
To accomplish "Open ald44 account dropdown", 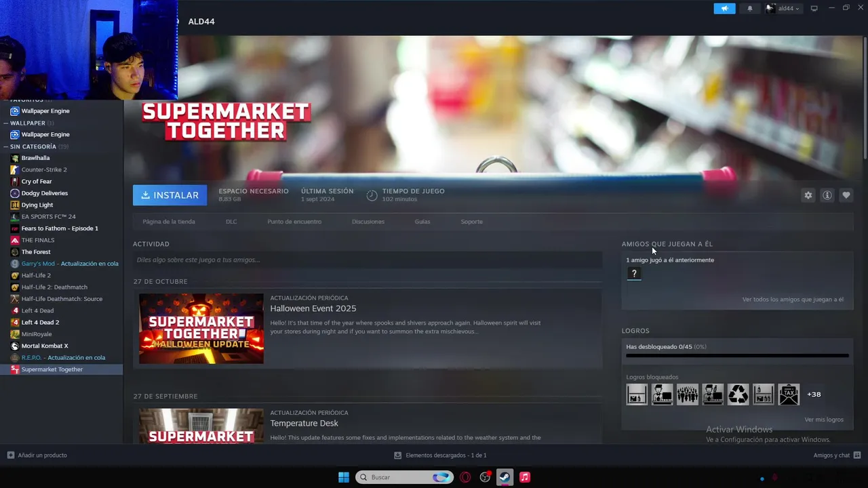I will [x=783, y=8].
